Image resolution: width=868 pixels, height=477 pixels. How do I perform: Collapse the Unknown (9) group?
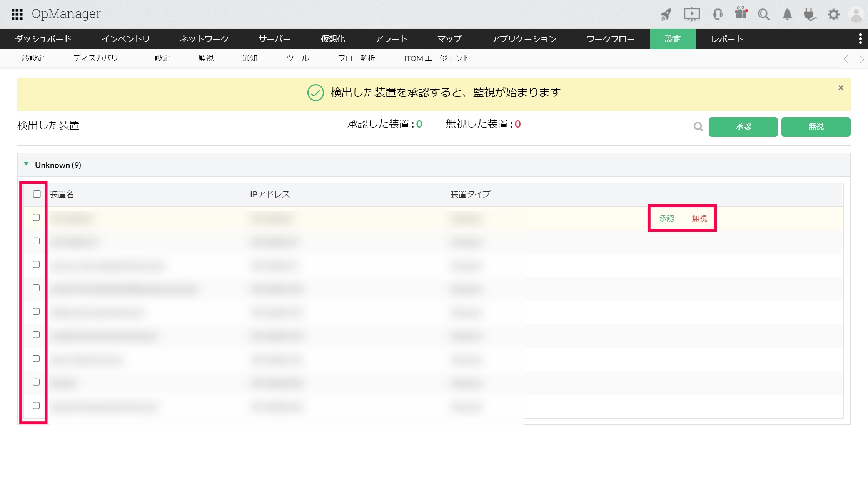[26, 164]
